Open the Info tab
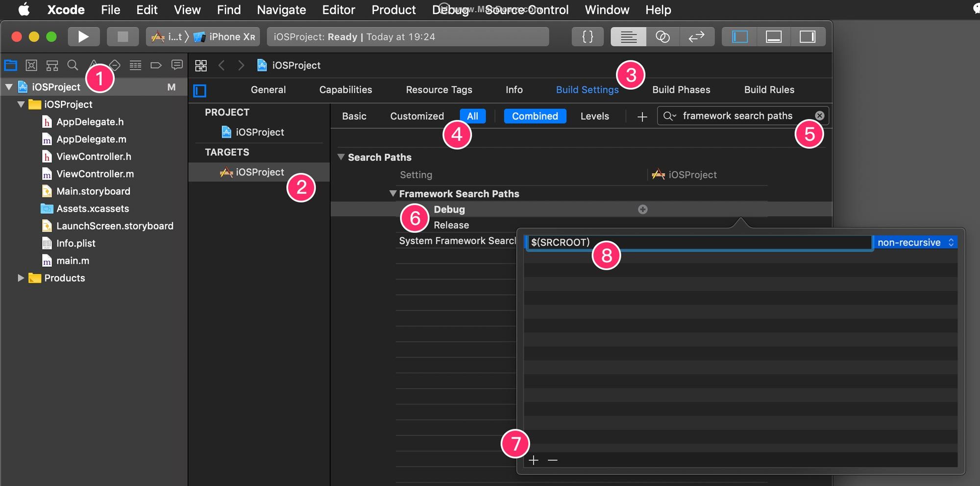The height and width of the screenshot is (486, 980). pyautogui.click(x=514, y=90)
